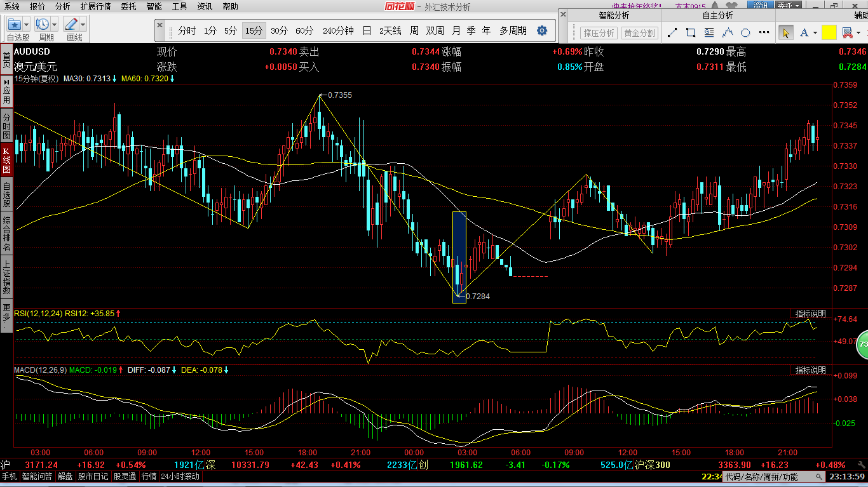The height and width of the screenshot is (487, 868).
Task: Click the 资讯 button in title bar
Action: 760,6
